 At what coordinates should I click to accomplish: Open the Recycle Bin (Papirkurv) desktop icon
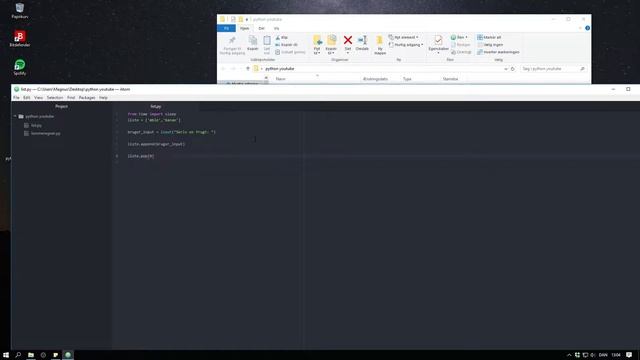click(x=20, y=11)
